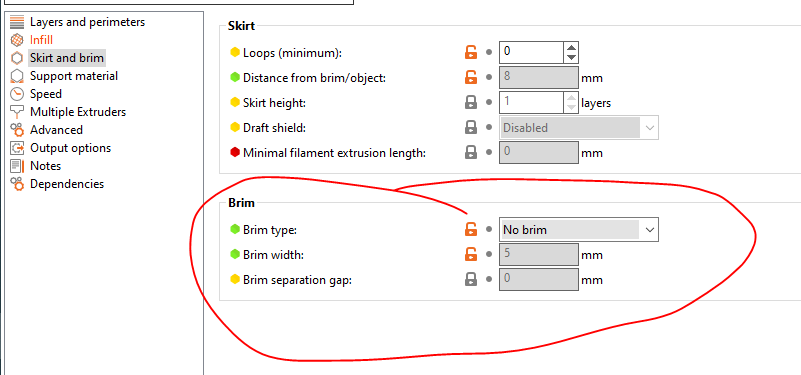The height and width of the screenshot is (375, 801).
Task: Click the Minimal filament extrusion length label
Action: 335,153
